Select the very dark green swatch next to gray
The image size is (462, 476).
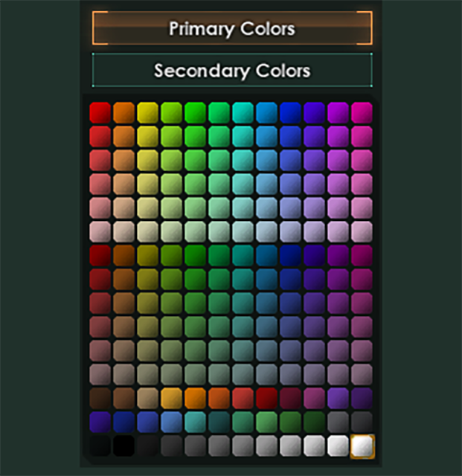[x=314, y=422]
